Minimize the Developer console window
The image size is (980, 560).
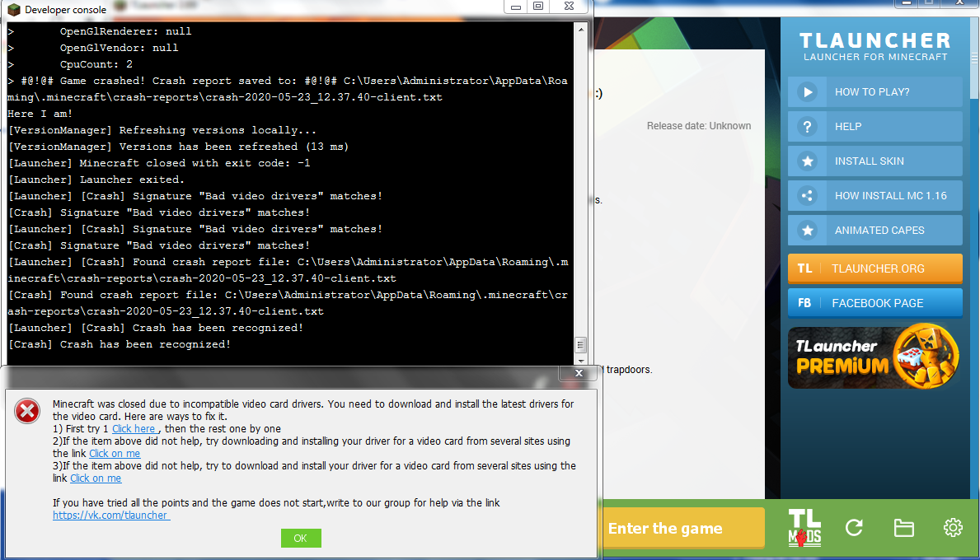tap(516, 7)
